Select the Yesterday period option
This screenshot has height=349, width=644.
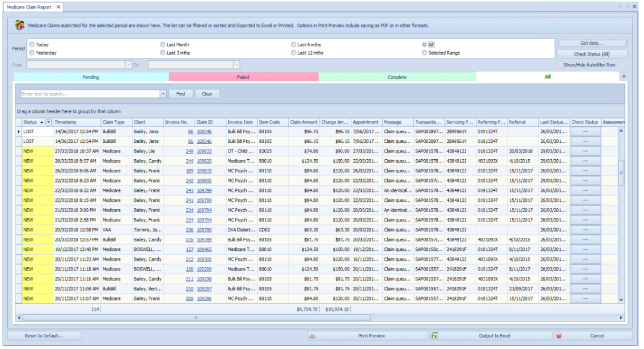click(32, 53)
